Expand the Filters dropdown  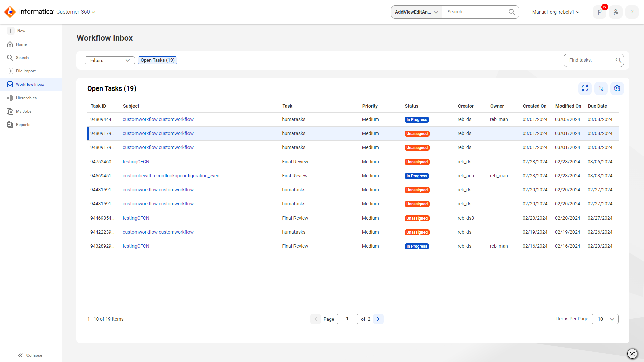point(110,60)
